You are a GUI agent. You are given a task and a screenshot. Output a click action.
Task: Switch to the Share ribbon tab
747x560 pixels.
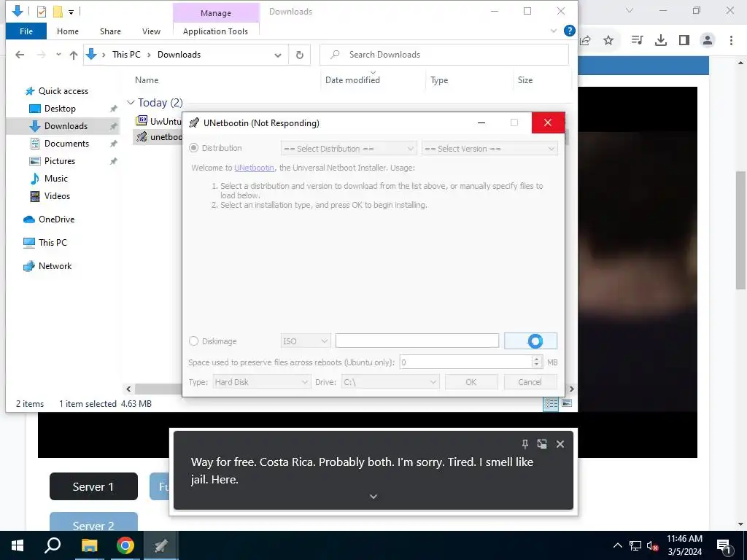coord(111,31)
